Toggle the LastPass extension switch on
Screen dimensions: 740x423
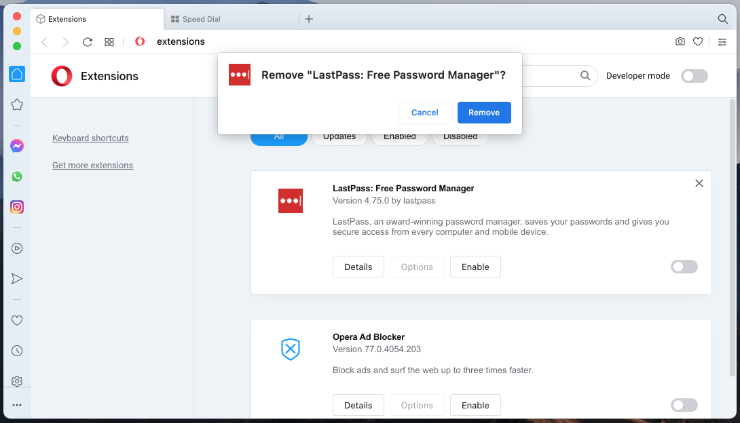pyautogui.click(x=684, y=267)
